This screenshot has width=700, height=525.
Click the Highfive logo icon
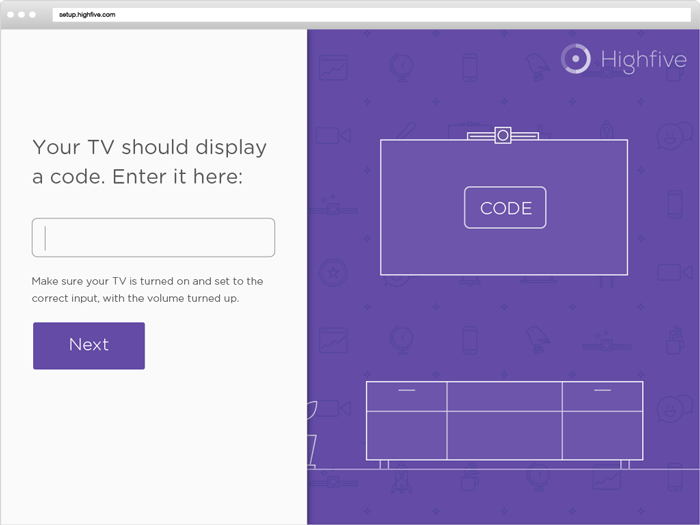point(575,58)
